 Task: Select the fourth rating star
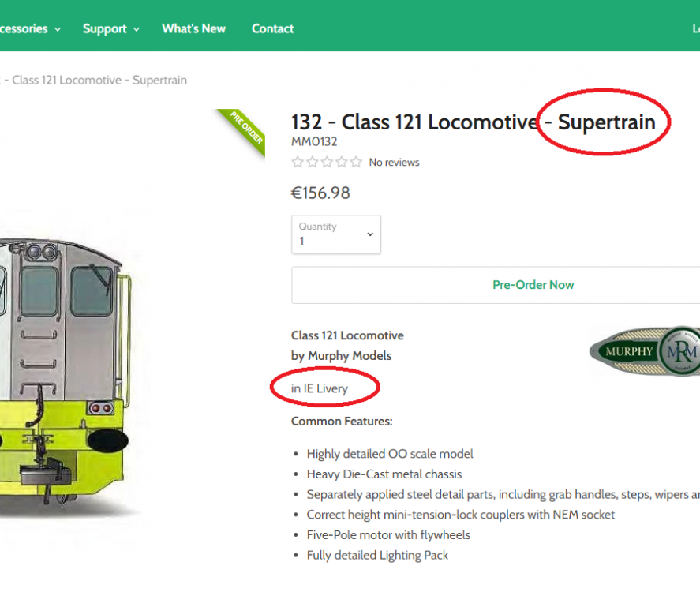[341, 163]
